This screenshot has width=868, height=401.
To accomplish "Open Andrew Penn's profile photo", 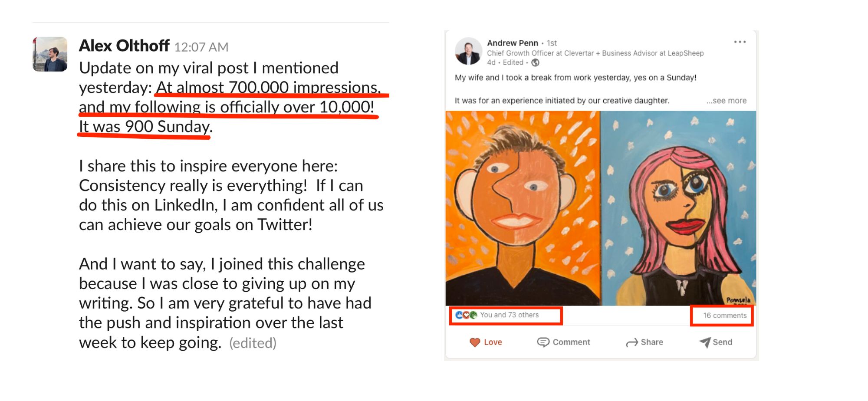I will point(468,51).
